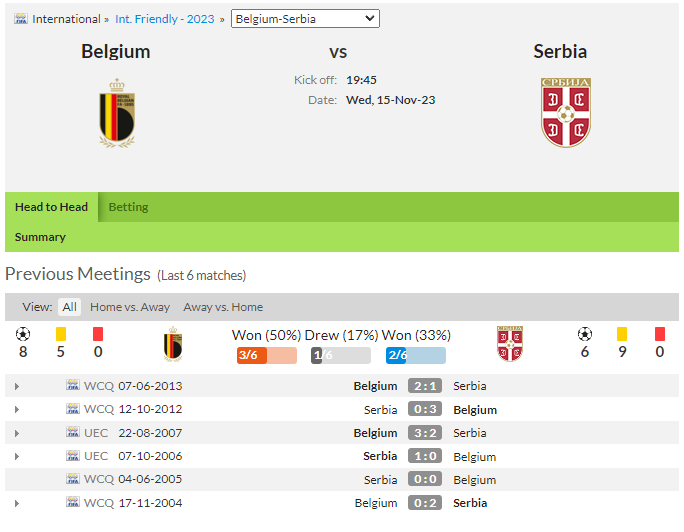Image resolution: width=684 pixels, height=532 pixels.
Task: Click the Belgium goals football icon
Action: click(x=23, y=334)
